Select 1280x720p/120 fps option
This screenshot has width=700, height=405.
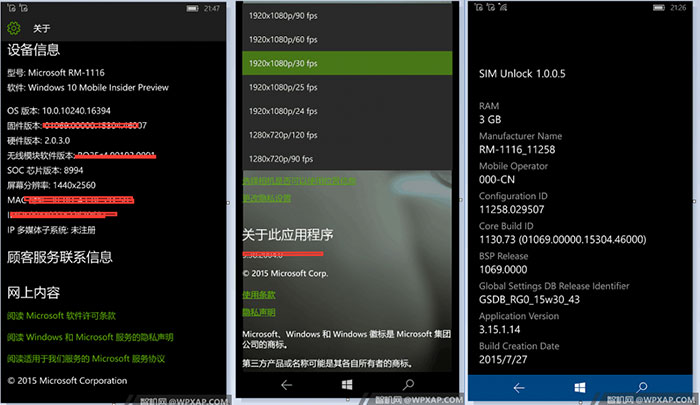(x=347, y=134)
